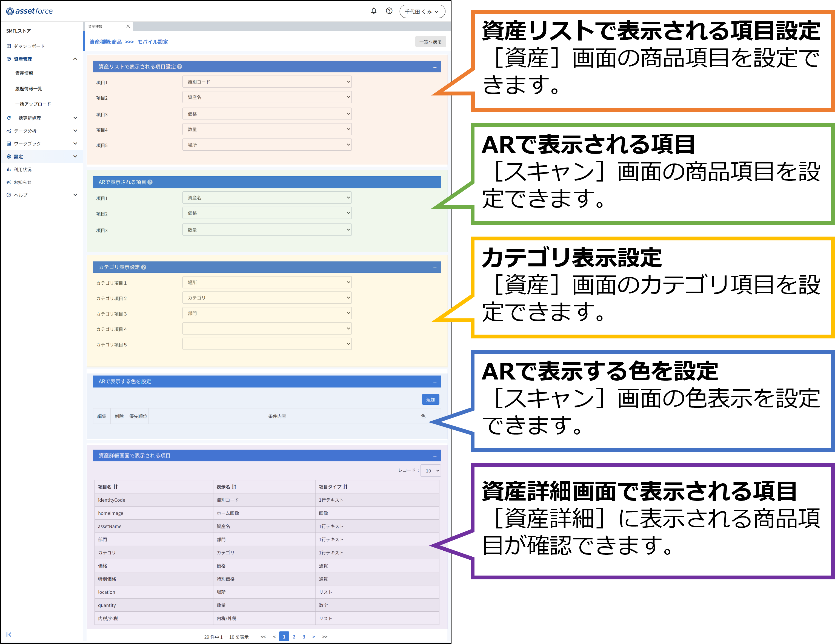835x644 pixels.
Task: Collapse the sidebar with bottom-left arrow icon
Action: (9, 634)
